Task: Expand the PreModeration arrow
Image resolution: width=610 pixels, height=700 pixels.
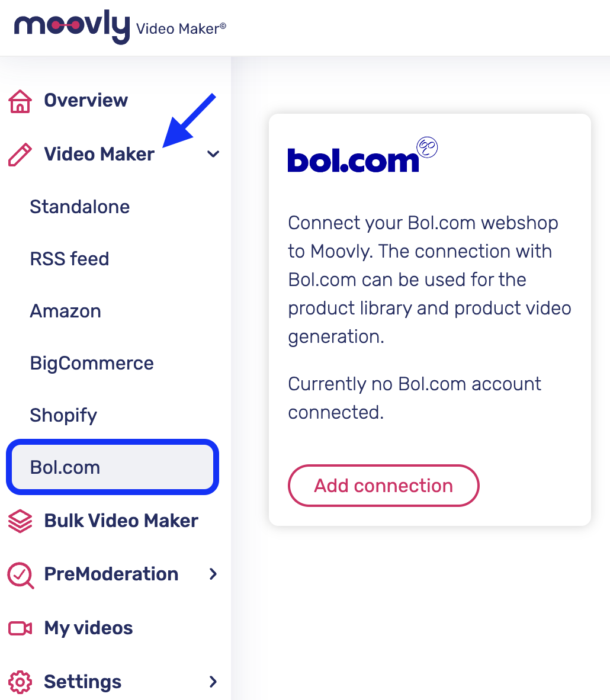Action: [213, 574]
